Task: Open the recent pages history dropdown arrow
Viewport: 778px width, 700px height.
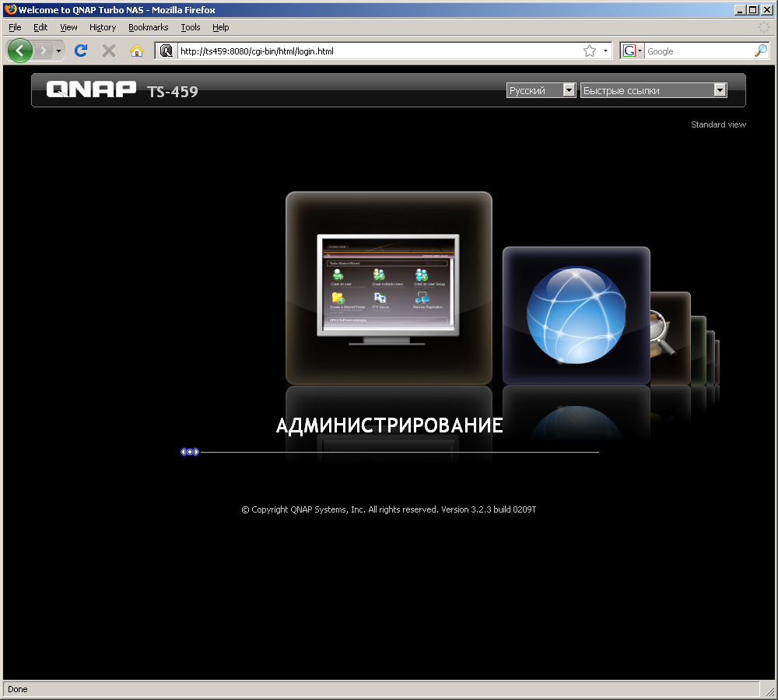Action: 58,51
